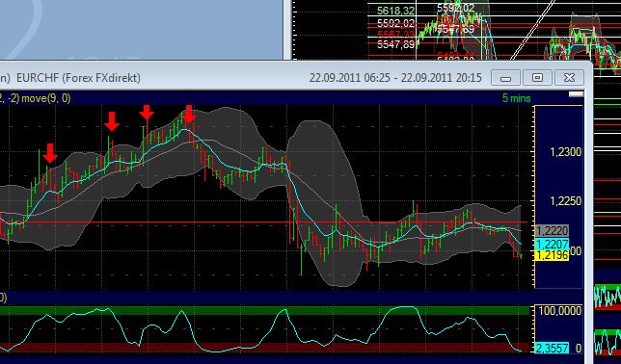The image size is (621, 364).
Task: Click the '5 mins' timeframe label
Action: coord(517,98)
